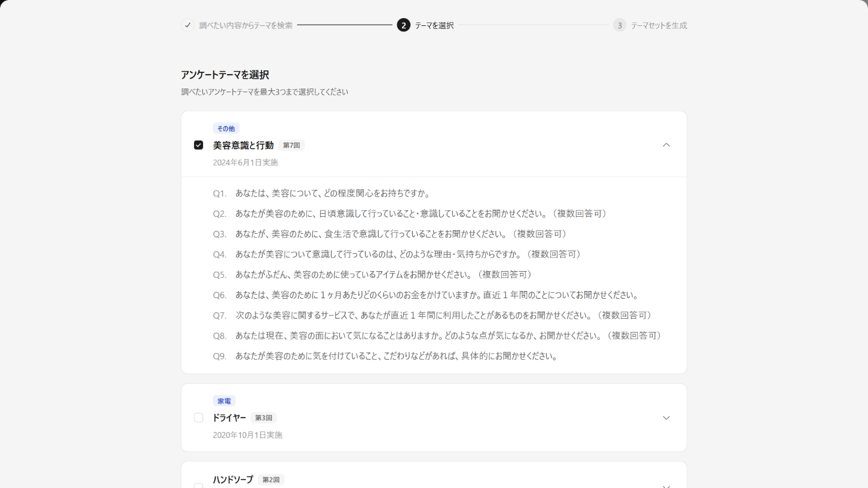Check the ドライヤー theme checkbox
Image resolution: width=868 pixels, height=488 pixels.
(198, 418)
